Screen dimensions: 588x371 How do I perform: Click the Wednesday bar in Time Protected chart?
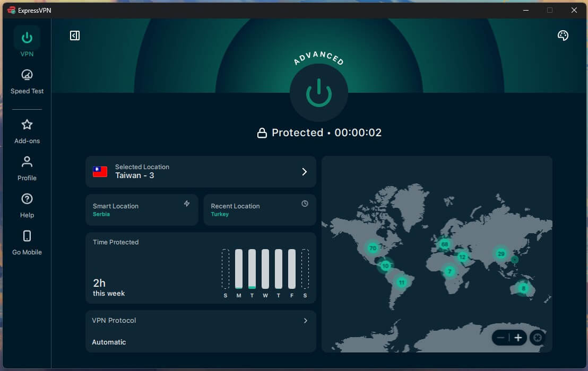pos(265,269)
